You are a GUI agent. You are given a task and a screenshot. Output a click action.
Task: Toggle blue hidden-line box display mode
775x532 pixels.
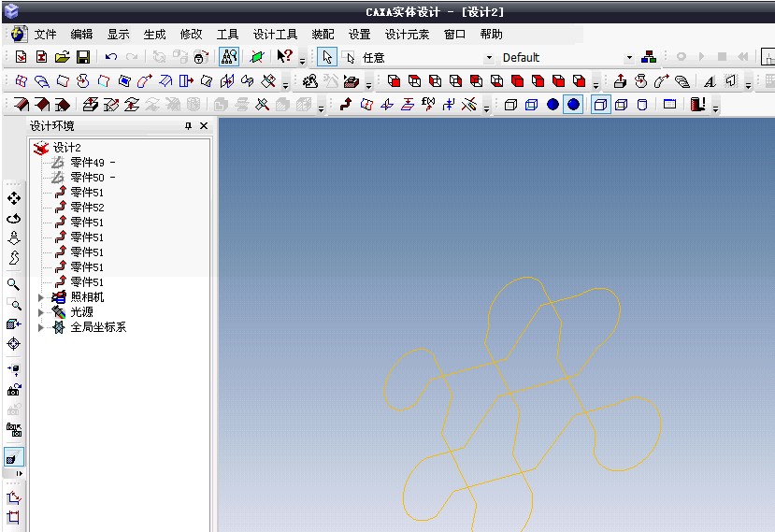pos(531,105)
